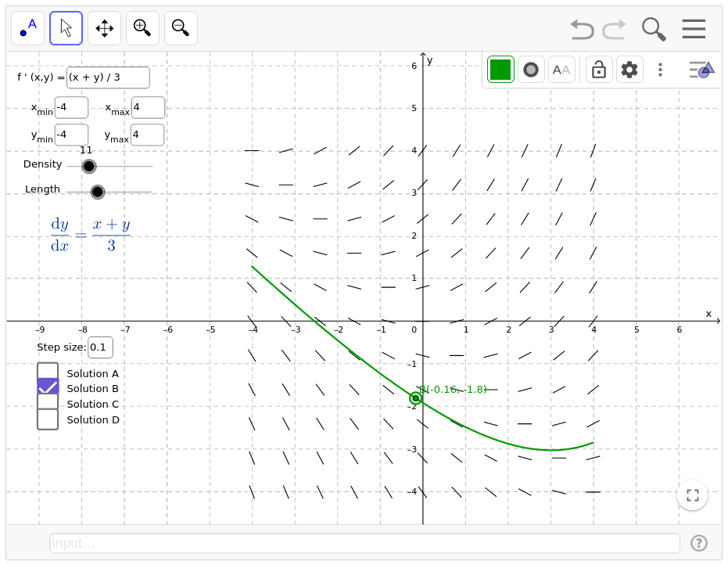Screen dimensions: 728x565
Task: Select the Point tool
Action: coord(27,28)
